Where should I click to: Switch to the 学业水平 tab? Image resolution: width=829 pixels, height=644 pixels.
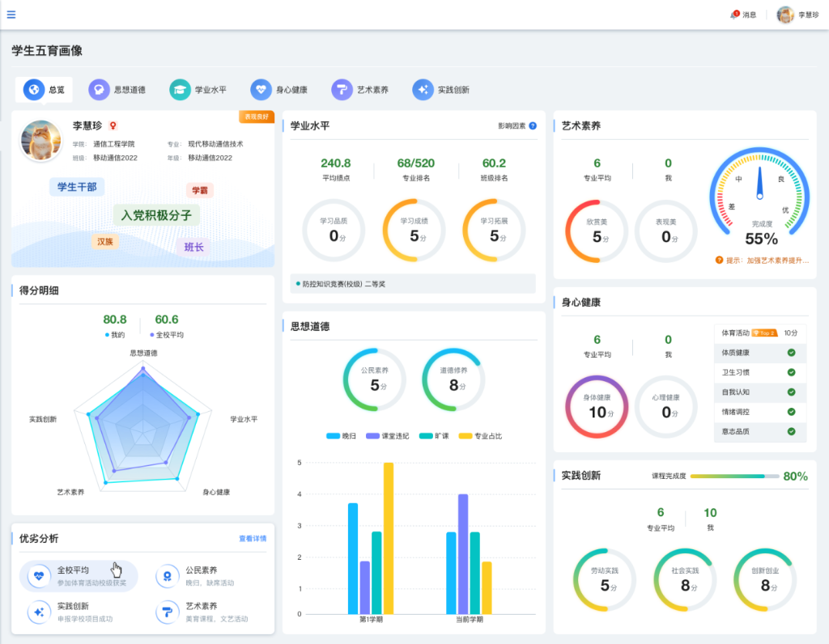coord(198,90)
